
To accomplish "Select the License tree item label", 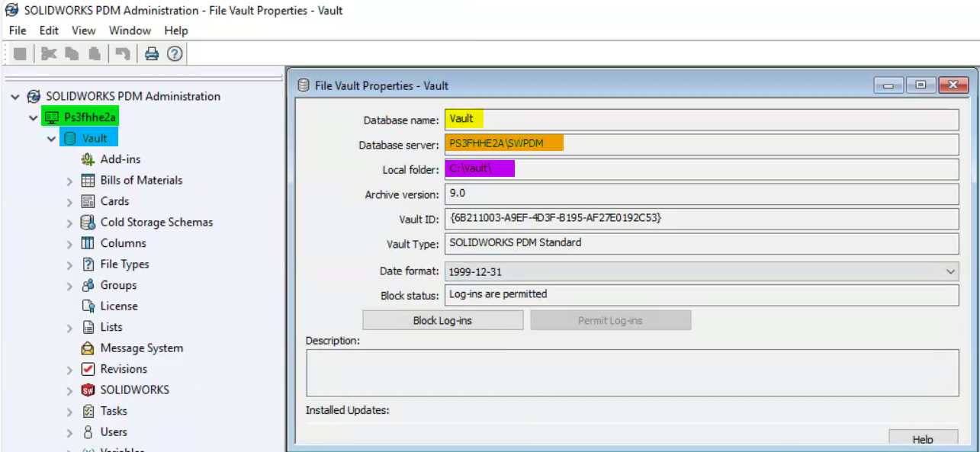I will coord(119,306).
